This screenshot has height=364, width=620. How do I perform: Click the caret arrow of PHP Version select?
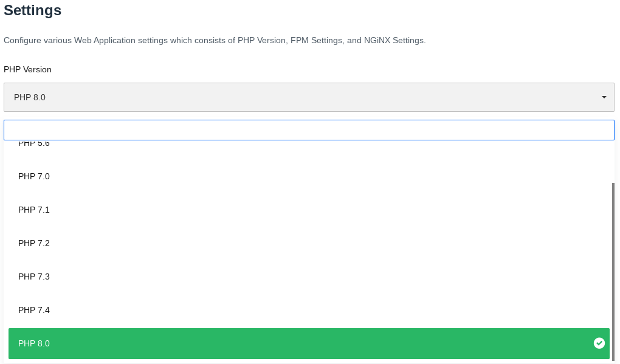point(604,97)
